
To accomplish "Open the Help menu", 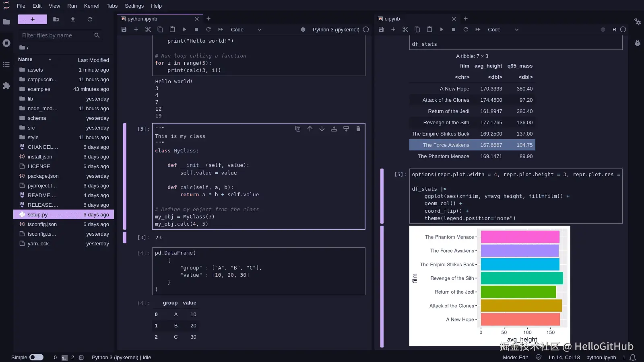I will click(x=156, y=6).
